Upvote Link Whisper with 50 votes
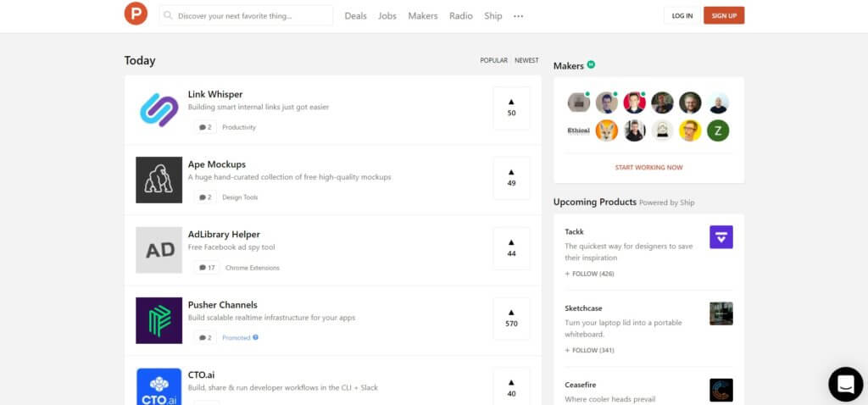 (511, 108)
